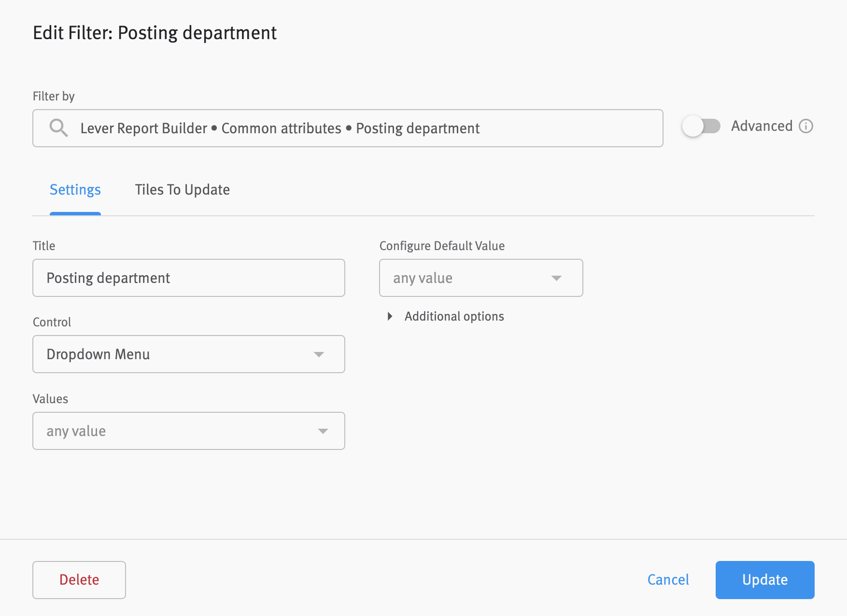
Task: Click the Cancel link
Action: click(x=668, y=580)
